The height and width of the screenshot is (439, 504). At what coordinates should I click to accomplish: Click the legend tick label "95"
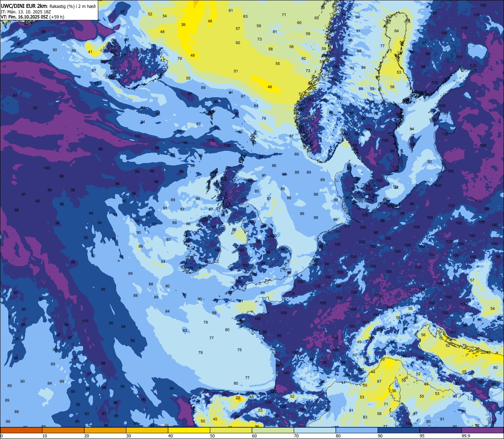422,436
